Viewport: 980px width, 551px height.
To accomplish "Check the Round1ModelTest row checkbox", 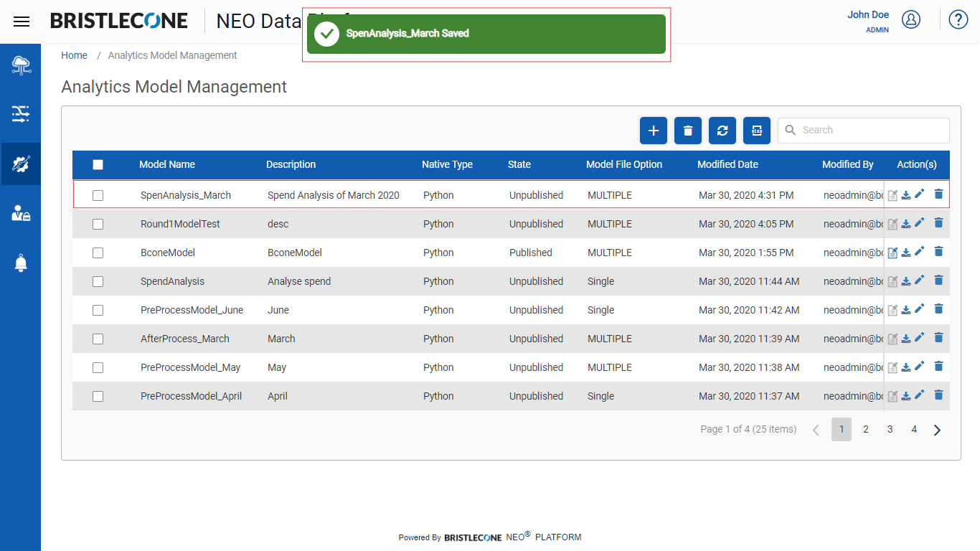I will point(98,224).
